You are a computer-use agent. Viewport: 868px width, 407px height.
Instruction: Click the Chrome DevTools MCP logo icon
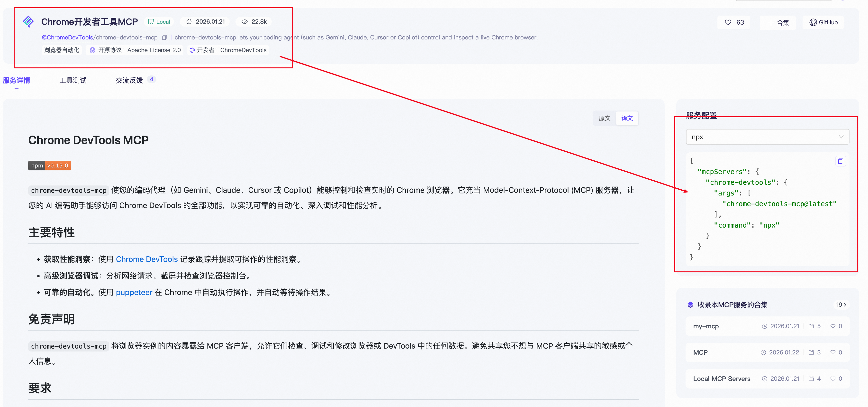pos(28,22)
